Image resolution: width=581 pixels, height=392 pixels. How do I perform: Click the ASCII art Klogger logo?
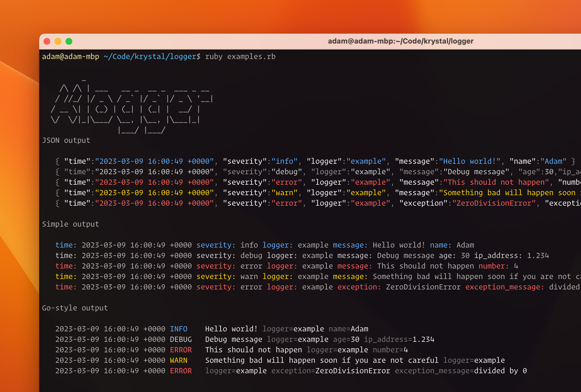click(132, 109)
